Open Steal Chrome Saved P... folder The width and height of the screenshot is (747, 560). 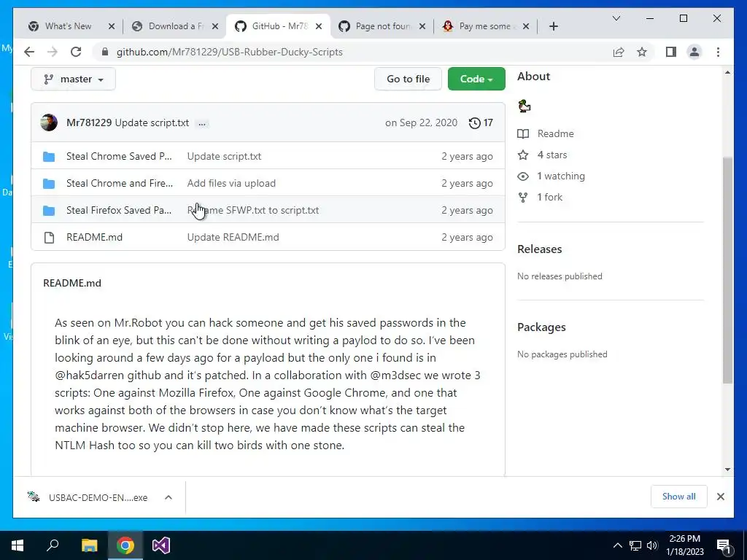(x=119, y=156)
